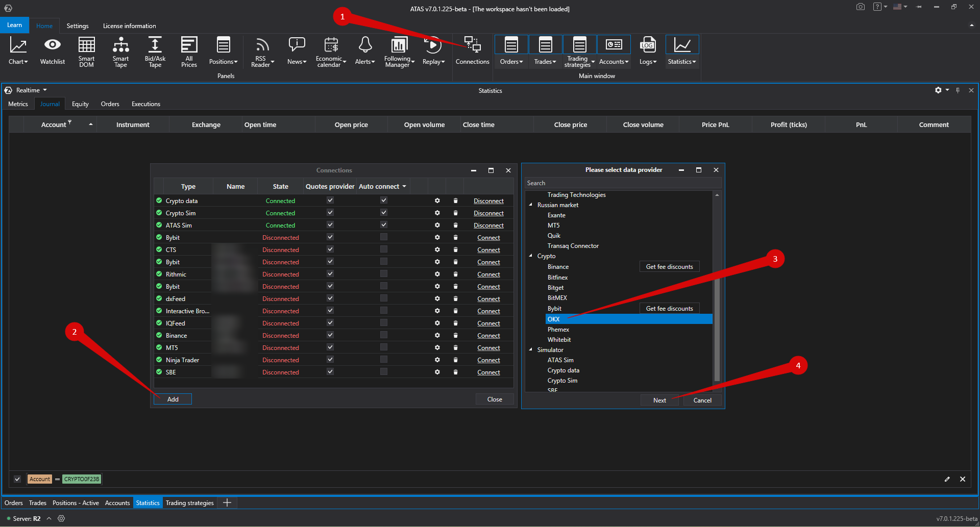Click the Replay icon
The height and width of the screenshot is (527, 980).
pyautogui.click(x=433, y=45)
